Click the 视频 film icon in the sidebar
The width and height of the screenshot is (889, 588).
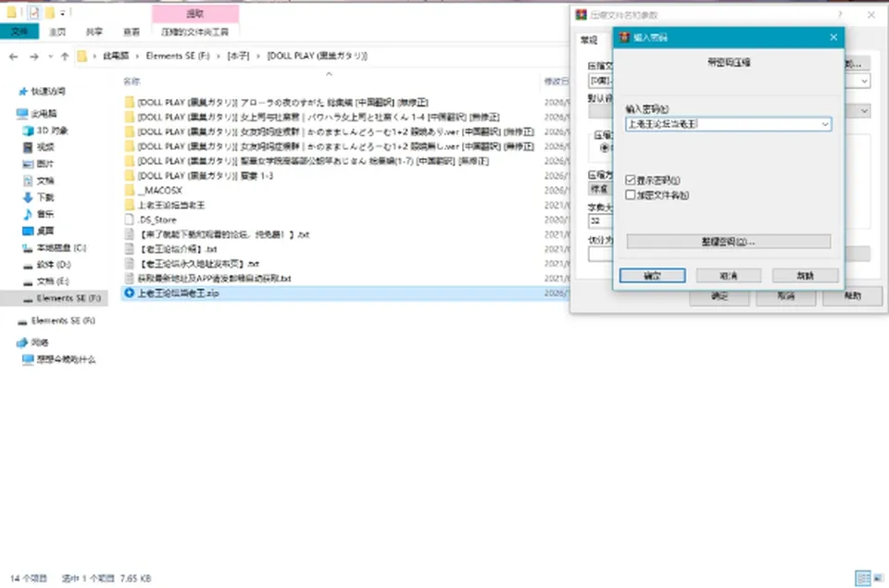[x=28, y=147]
